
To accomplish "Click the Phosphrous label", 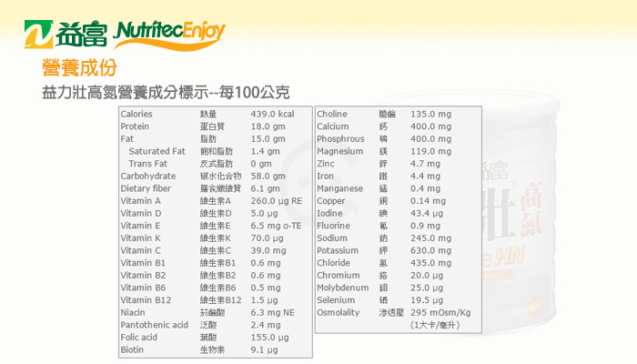I will [340, 139].
